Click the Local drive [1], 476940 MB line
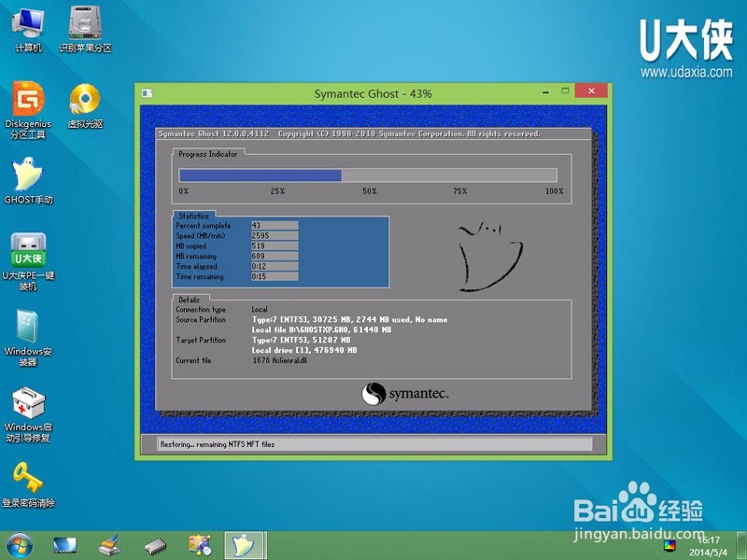The image size is (747, 560). pyautogui.click(x=304, y=350)
